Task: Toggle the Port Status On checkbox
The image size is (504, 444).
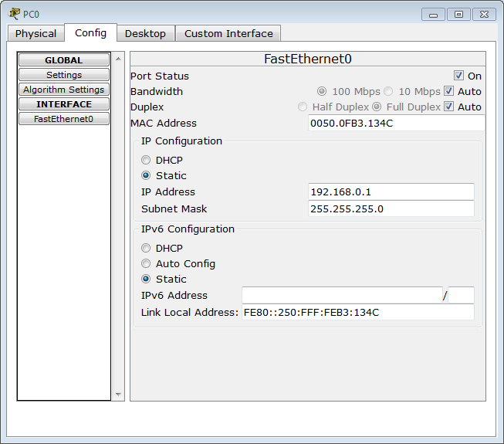Action: tap(458, 76)
